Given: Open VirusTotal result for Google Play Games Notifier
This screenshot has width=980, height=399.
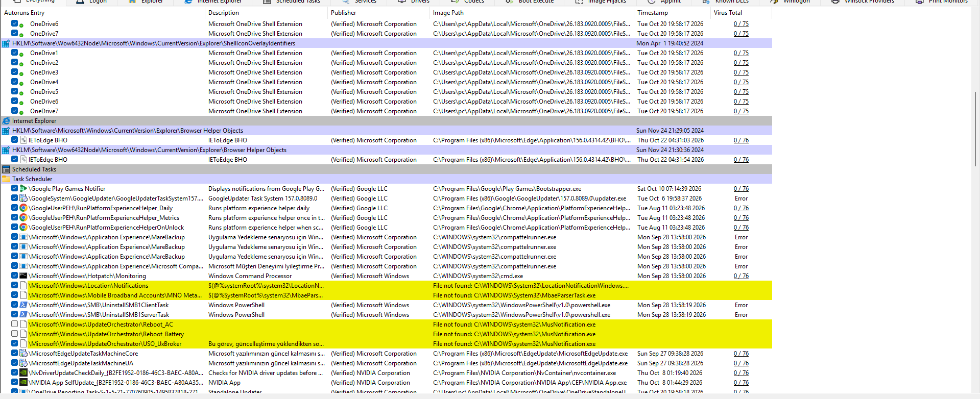Looking at the screenshot, I should (x=741, y=189).
